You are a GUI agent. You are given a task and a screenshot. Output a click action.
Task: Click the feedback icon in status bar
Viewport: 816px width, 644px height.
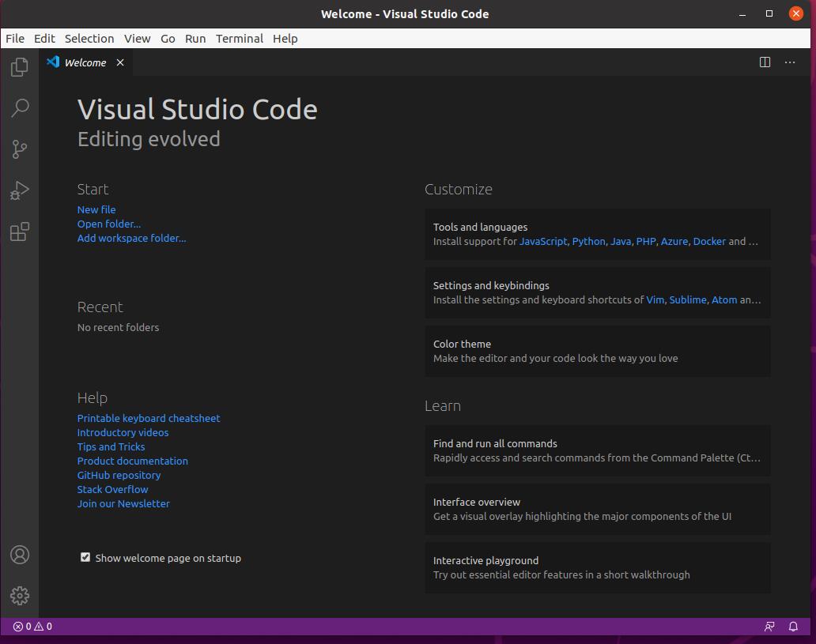[769, 627]
